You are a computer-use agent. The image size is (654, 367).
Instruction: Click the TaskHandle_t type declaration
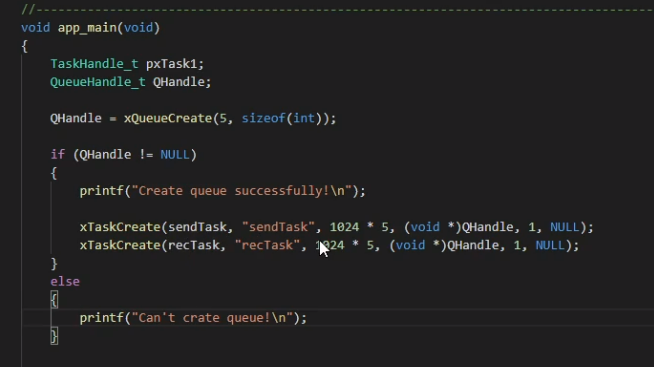coord(94,64)
